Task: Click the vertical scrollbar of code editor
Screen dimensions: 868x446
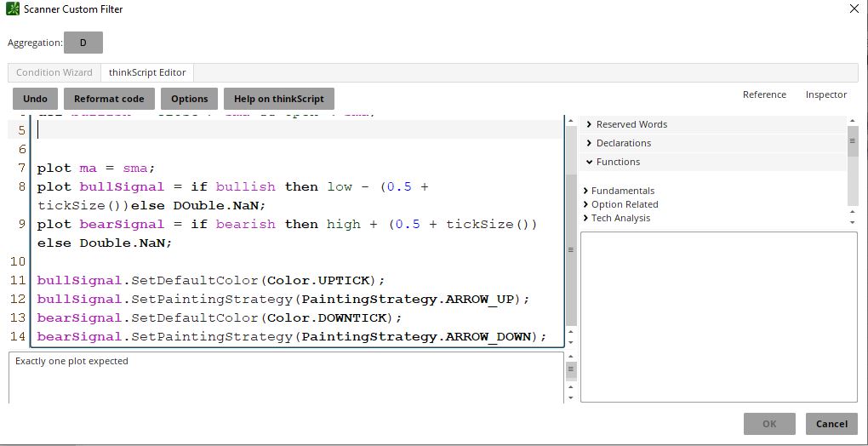Action: 571,249
